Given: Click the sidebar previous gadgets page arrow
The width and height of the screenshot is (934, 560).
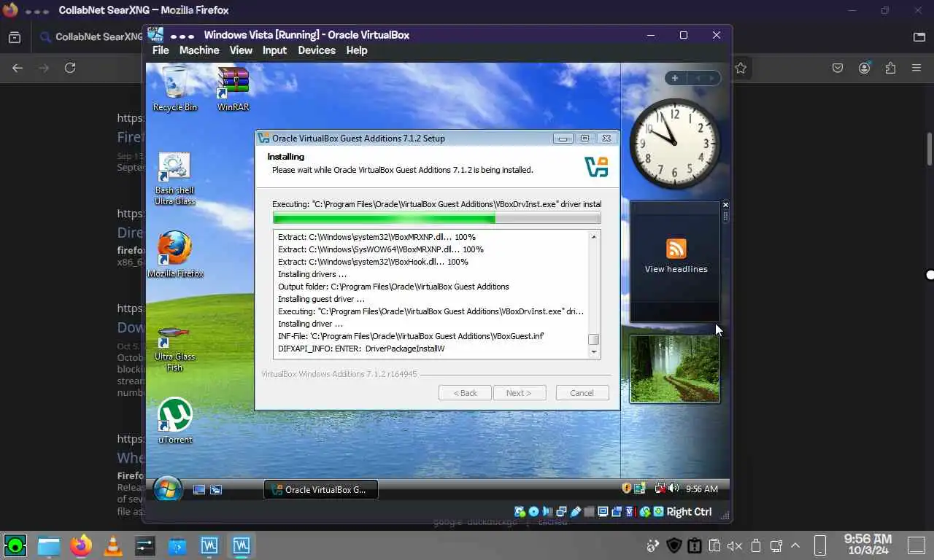Looking at the screenshot, I should [x=698, y=78].
